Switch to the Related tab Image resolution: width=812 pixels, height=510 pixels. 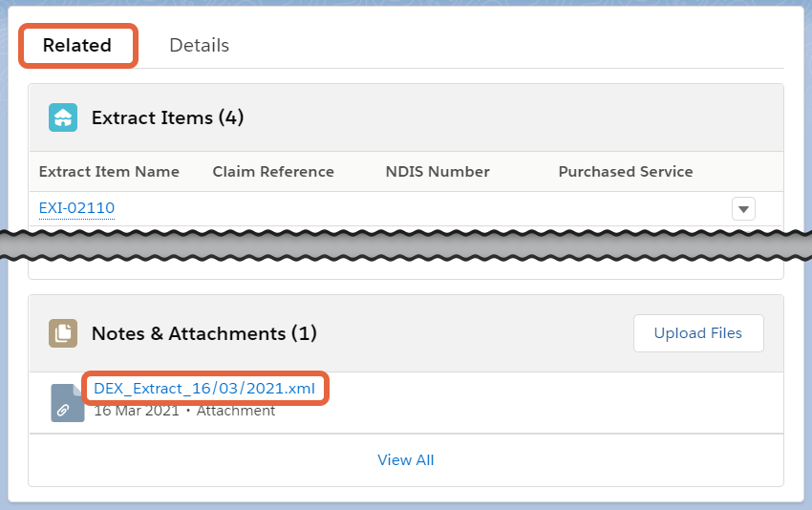click(x=77, y=45)
